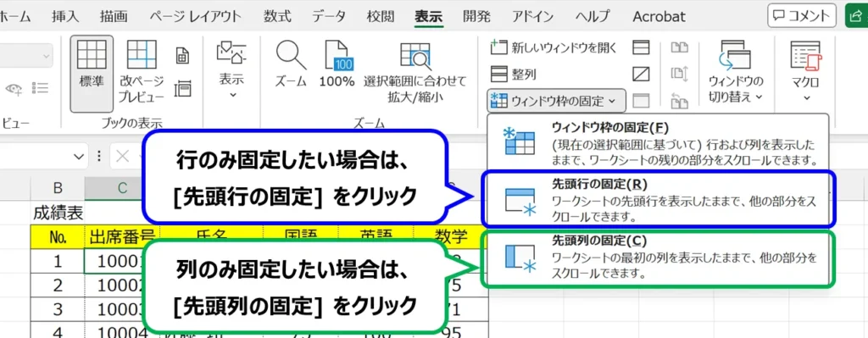Choose 先頭列の固定(C) menu option
868x338 pixels.
(x=658, y=259)
